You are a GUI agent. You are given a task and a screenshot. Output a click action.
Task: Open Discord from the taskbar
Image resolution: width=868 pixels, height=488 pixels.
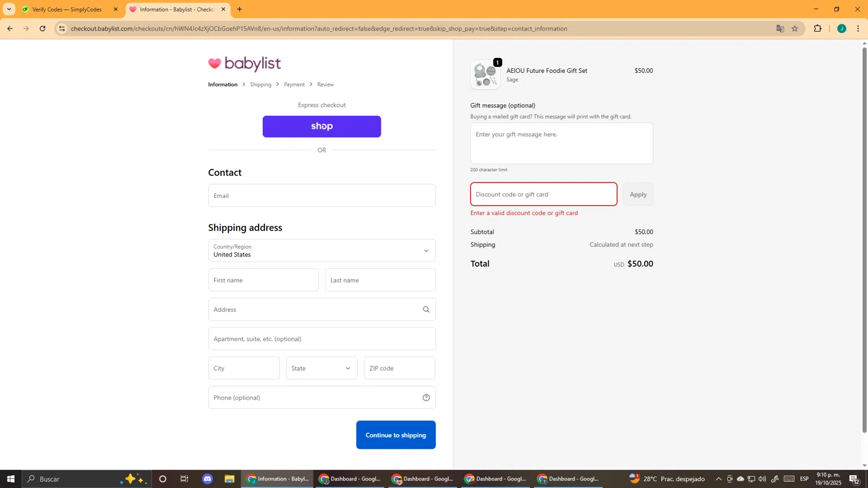pyautogui.click(x=207, y=479)
